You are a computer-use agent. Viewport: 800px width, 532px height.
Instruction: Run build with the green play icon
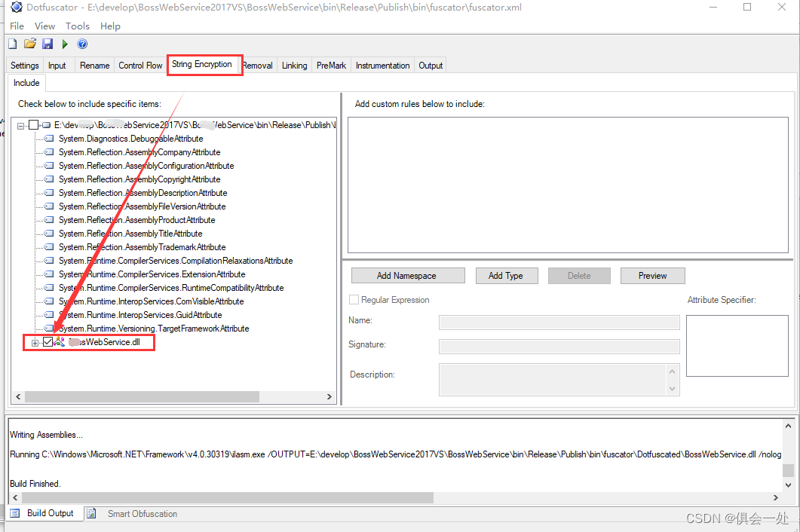click(x=65, y=44)
